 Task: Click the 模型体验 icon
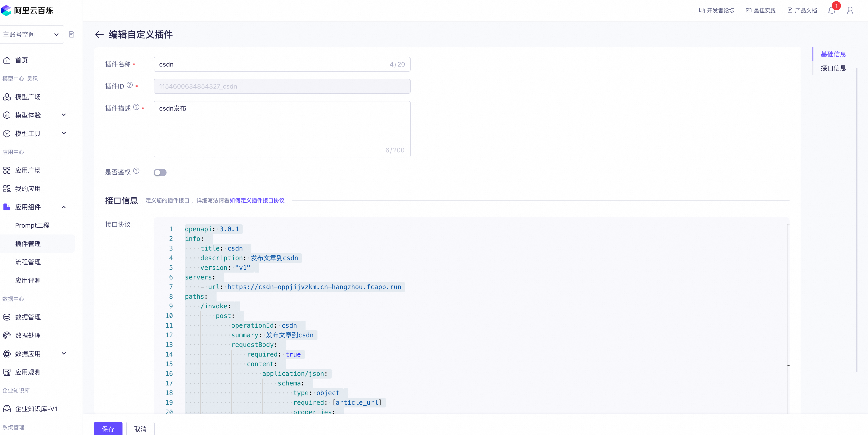pos(7,115)
